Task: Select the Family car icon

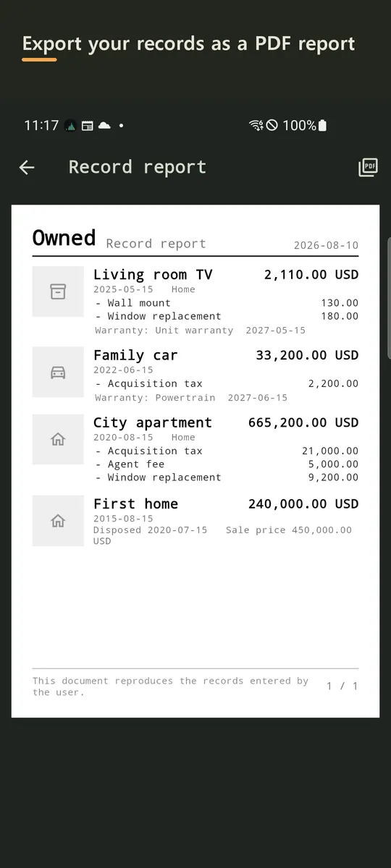Action: coord(58,372)
